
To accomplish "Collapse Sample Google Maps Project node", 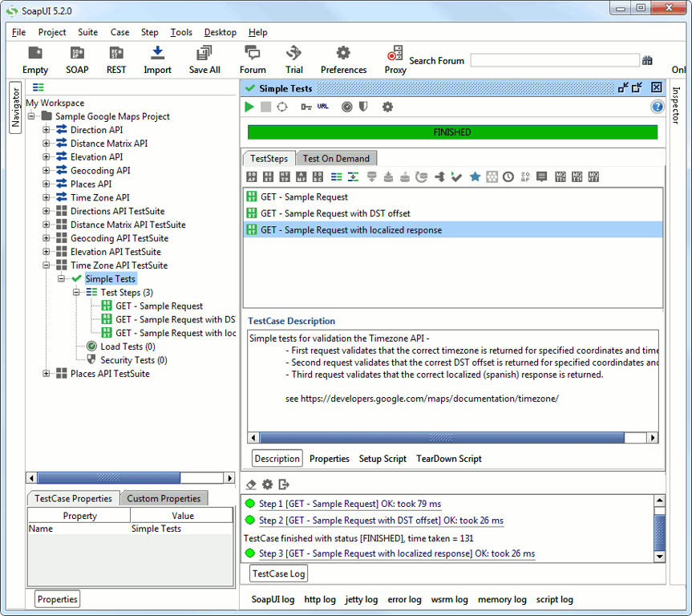I will [x=31, y=116].
